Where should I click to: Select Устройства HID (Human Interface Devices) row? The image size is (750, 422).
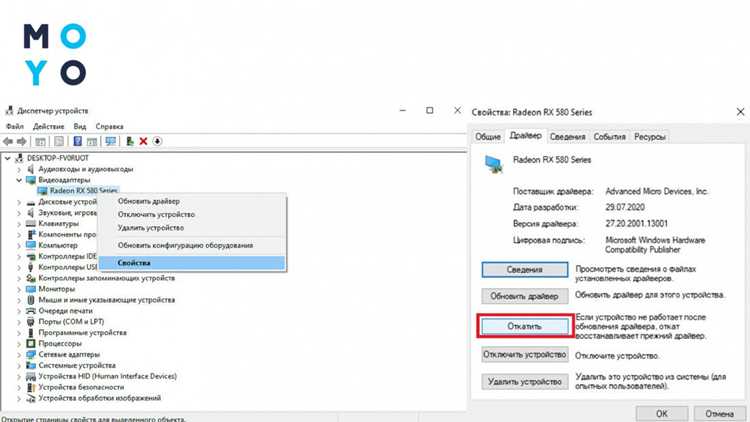(x=107, y=377)
